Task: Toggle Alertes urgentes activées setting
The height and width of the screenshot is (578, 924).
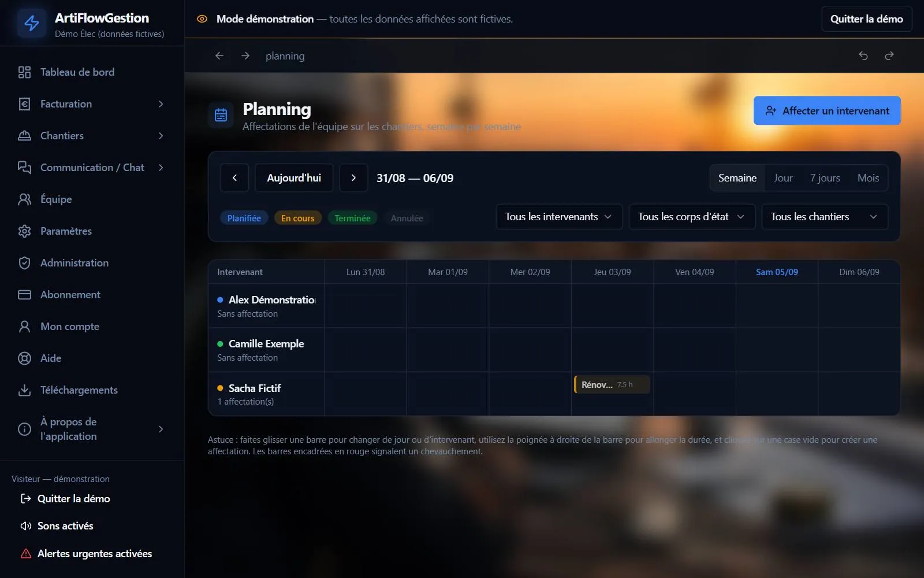Action: pos(86,554)
